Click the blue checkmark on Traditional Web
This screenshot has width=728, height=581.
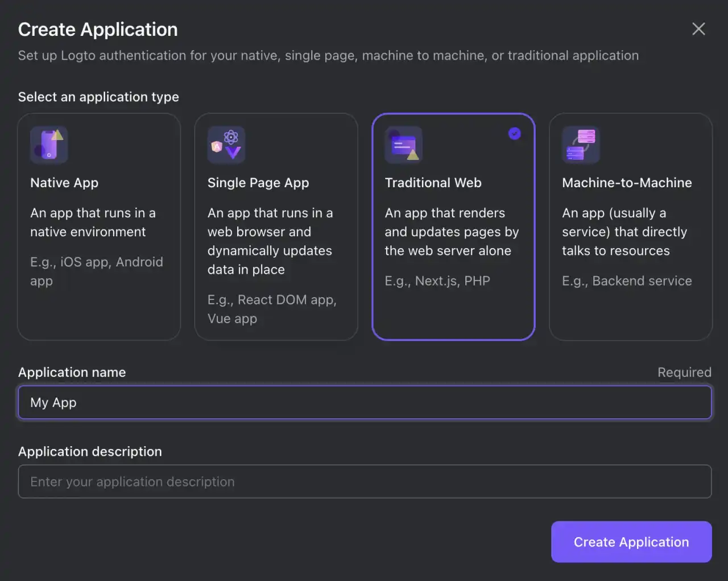point(515,134)
